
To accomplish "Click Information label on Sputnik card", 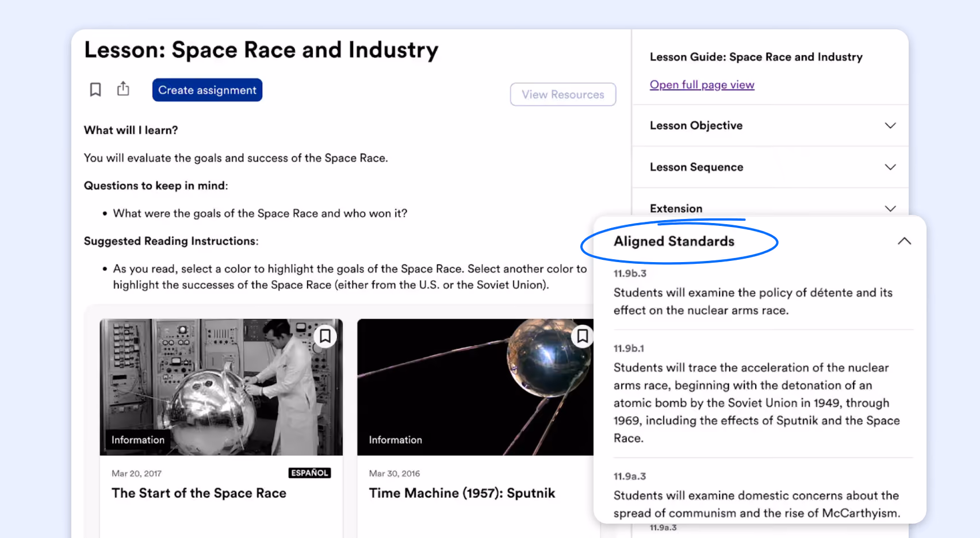I will click(396, 440).
